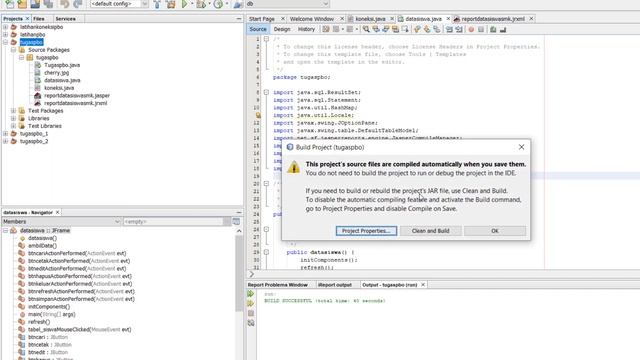Expand the tugaspbo_2 project node
The image size is (640, 360).
point(5,141)
